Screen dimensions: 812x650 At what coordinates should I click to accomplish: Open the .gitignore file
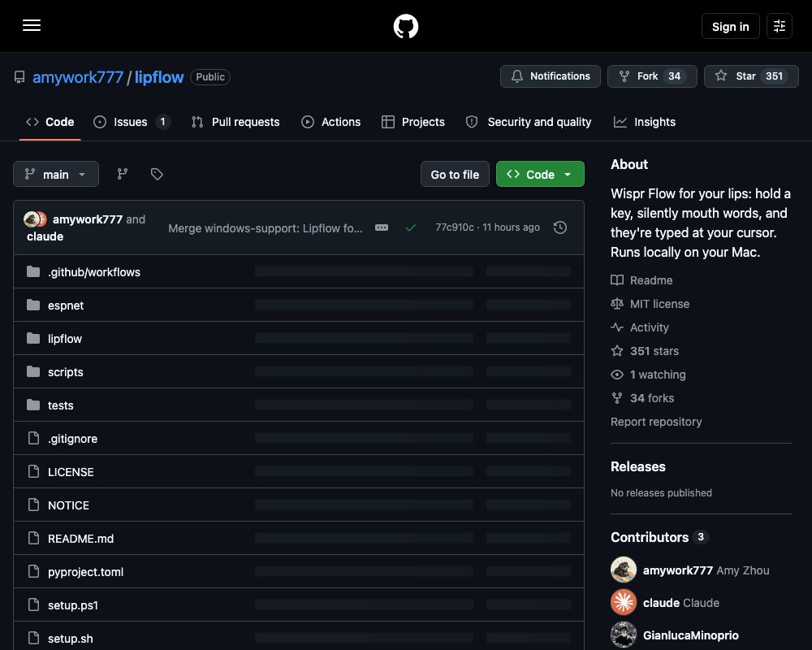coord(72,439)
